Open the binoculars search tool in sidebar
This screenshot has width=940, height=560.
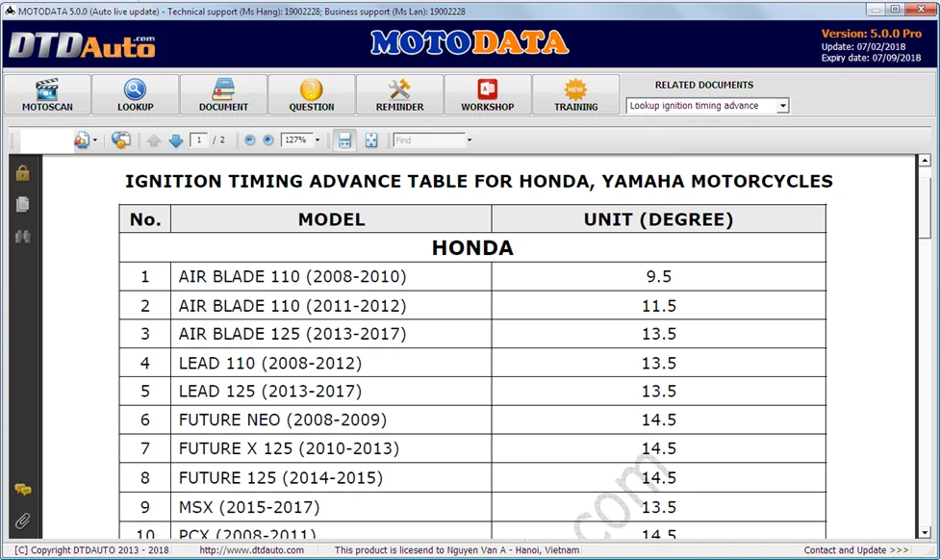pyautogui.click(x=23, y=235)
